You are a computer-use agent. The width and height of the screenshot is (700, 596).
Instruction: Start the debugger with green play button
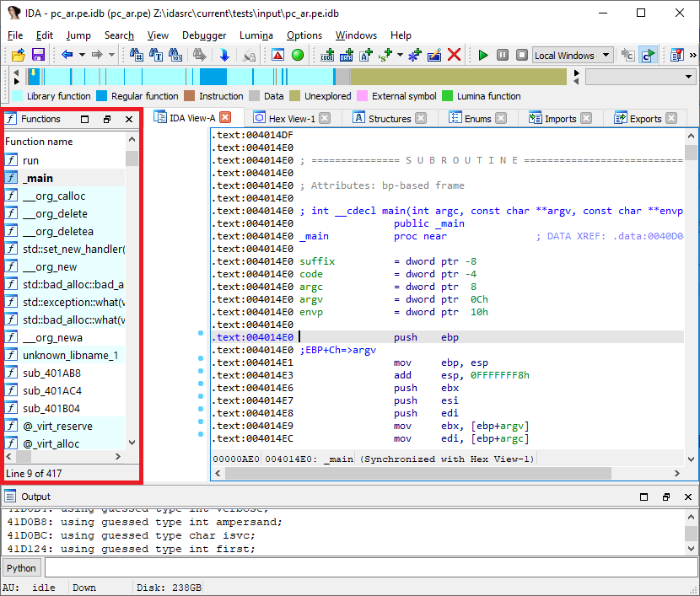tap(482, 55)
